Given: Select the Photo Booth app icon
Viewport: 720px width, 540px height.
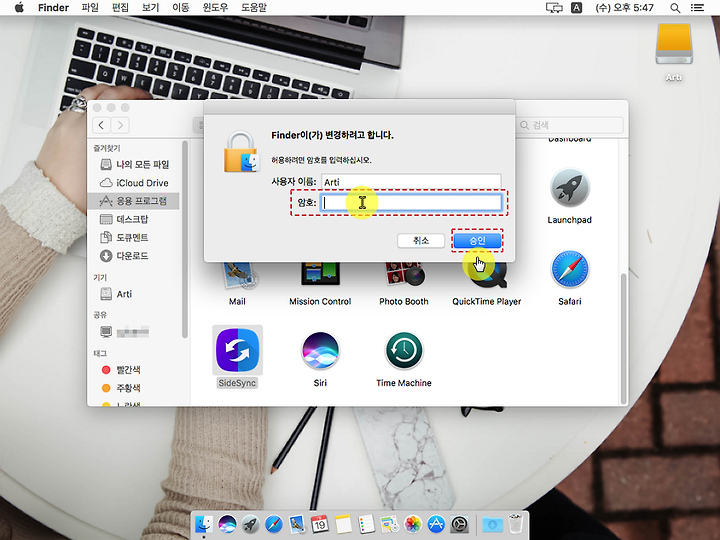Looking at the screenshot, I should pos(404,274).
